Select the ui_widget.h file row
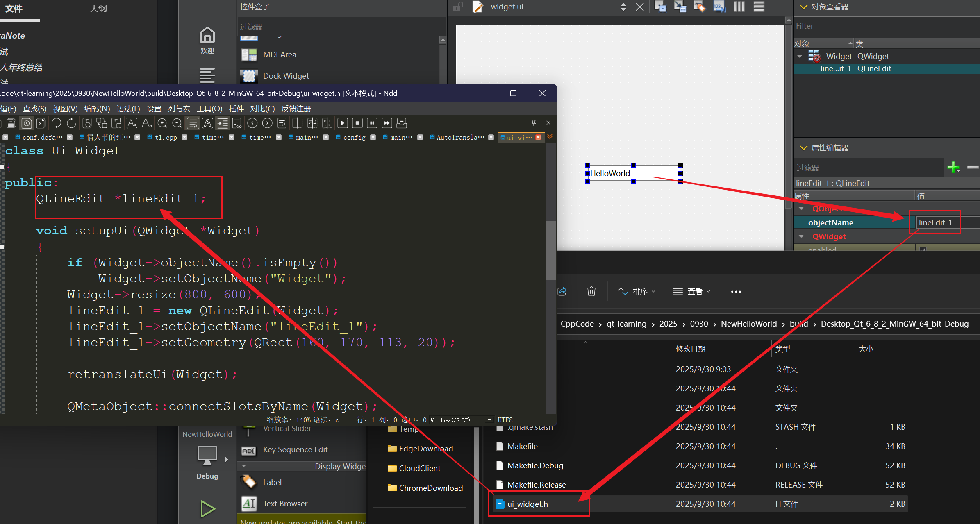The height and width of the screenshot is (524, 980). (x=527, y=504)
